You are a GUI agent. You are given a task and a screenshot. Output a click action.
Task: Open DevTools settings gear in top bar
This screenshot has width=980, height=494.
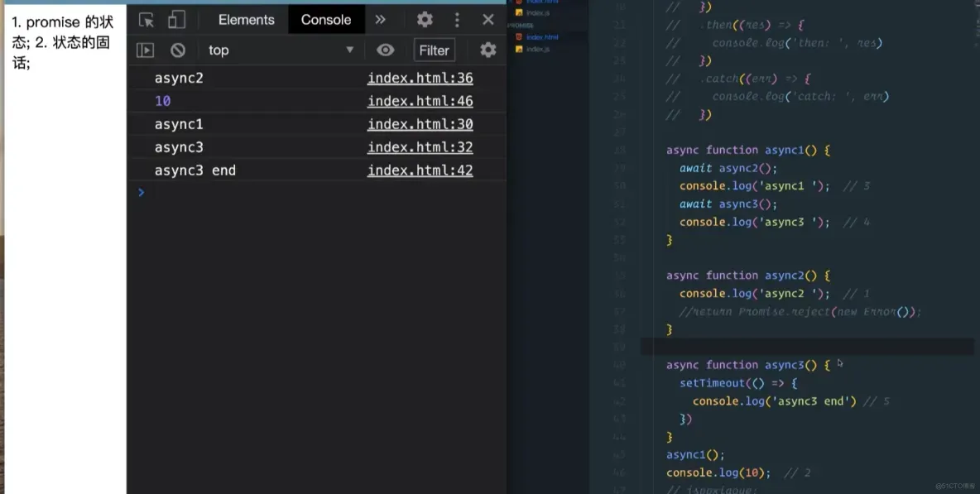425,20
